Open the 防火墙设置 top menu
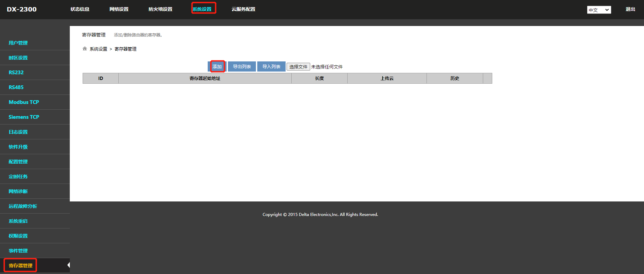This screenshot has width=644, height=274. click(160, 9)
